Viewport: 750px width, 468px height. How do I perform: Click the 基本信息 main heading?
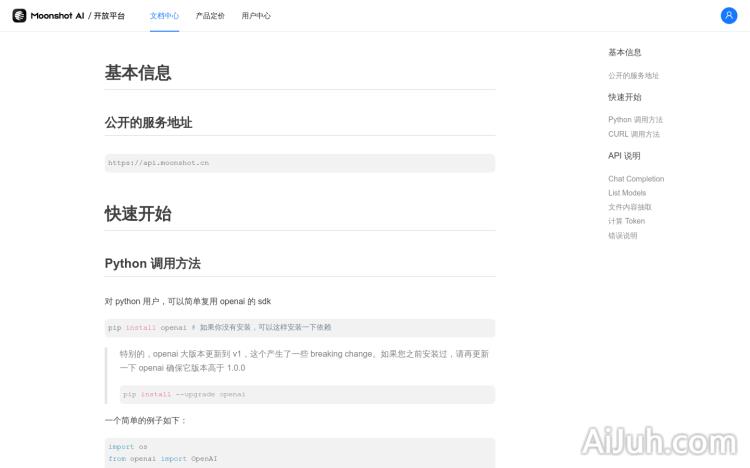pos(138,73)
